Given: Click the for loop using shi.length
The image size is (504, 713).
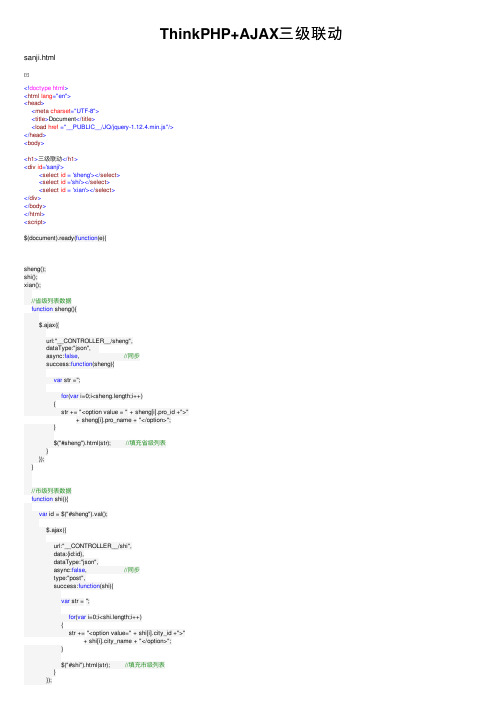Looking at the screenshot, I should pos(105,617).
